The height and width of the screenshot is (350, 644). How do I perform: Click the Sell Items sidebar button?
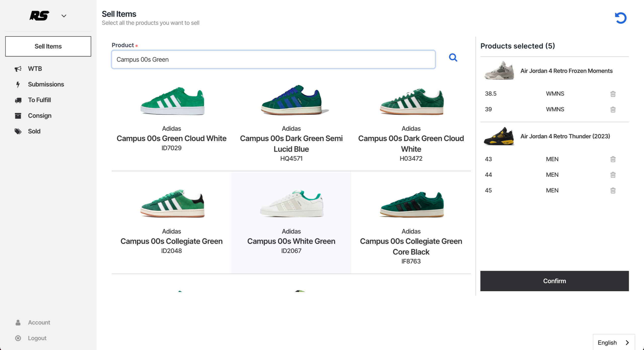pyautogui.click(x=48, y=46)
